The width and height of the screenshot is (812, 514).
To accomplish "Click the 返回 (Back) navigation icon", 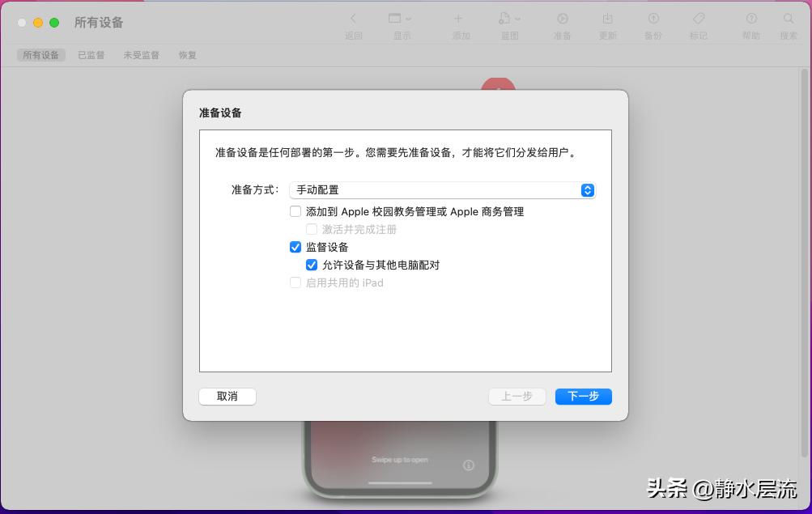I will click(x=354, y=24).
